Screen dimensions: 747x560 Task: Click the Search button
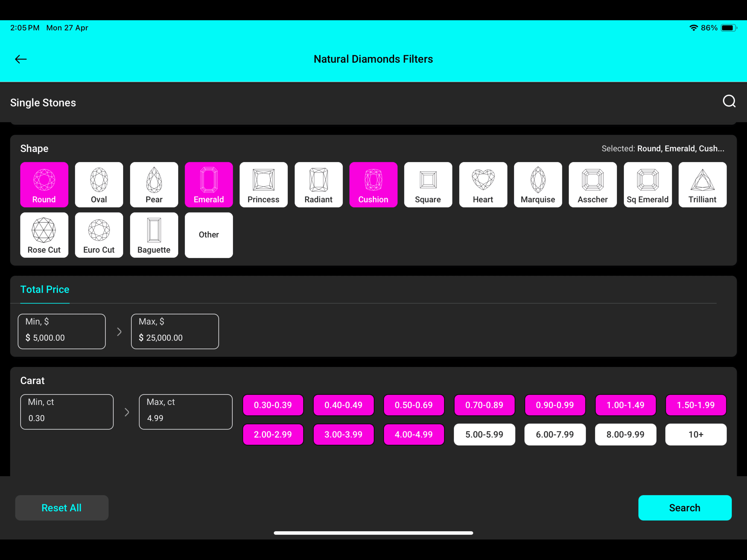685,508
